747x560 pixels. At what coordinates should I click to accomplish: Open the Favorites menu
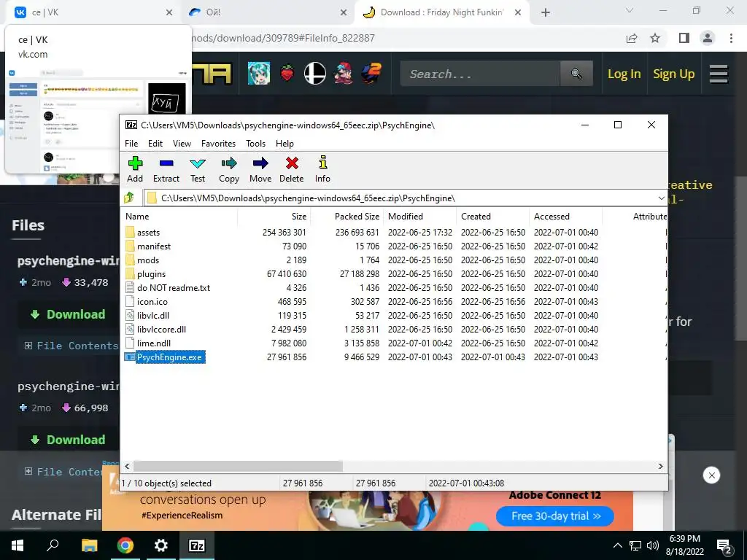(218, 144)
